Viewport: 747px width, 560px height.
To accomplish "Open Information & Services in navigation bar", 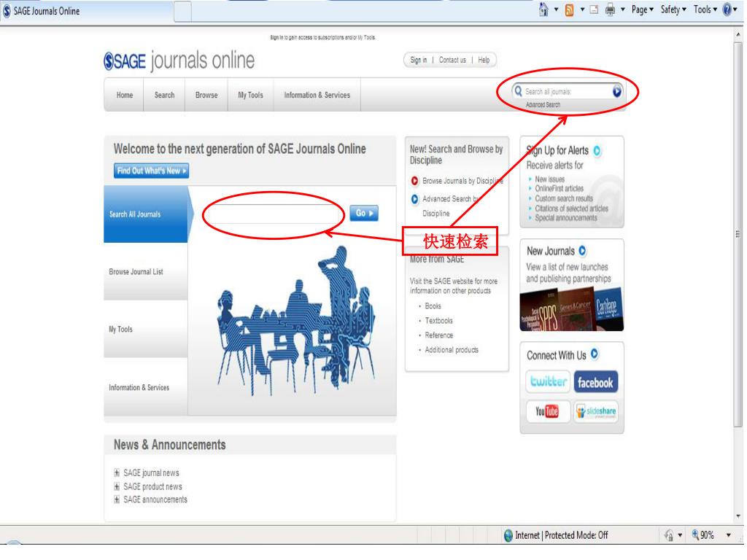I will click(317, 96).
